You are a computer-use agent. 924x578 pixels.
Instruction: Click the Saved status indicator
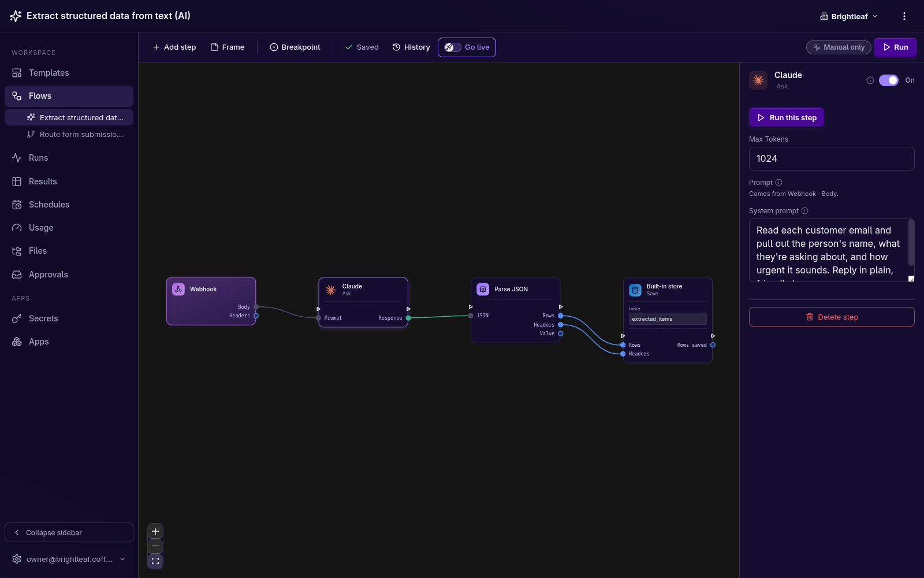click(362, 47)
